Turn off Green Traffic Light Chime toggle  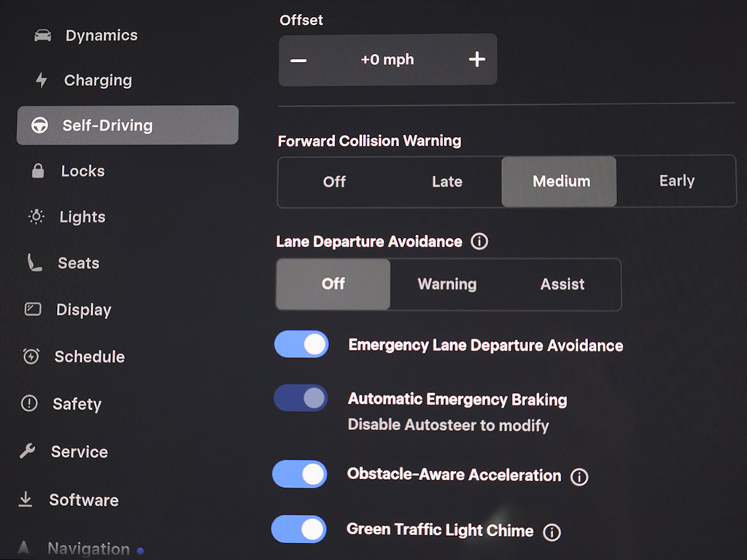[298, 529]
